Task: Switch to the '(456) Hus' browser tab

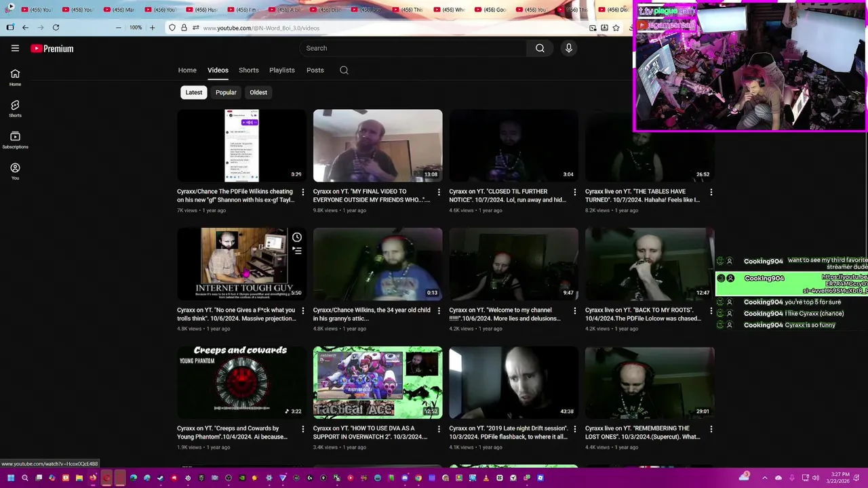Action: (200, 9)
